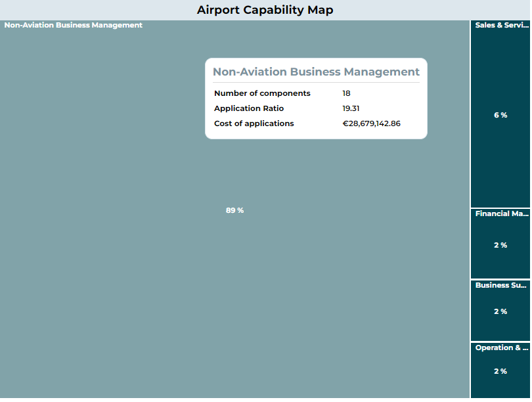This screenshot has height=402, width=532.
Task: Click the 2 % label in Business tile
Action: click(500, 312)
